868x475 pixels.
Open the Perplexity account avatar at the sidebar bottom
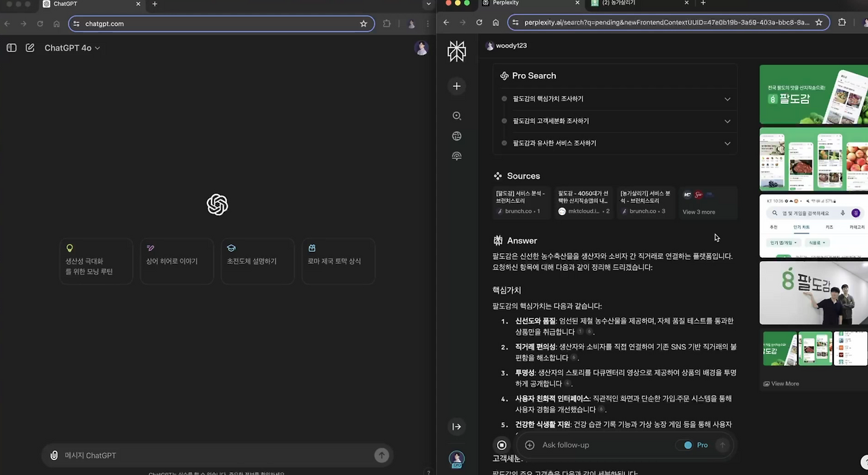(x=457, y=459)
